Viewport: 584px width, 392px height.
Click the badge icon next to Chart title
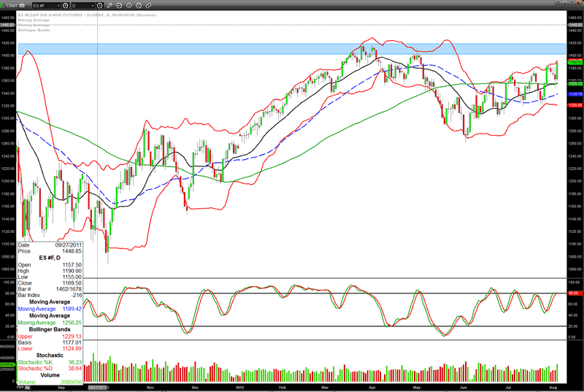click(22, 6)
